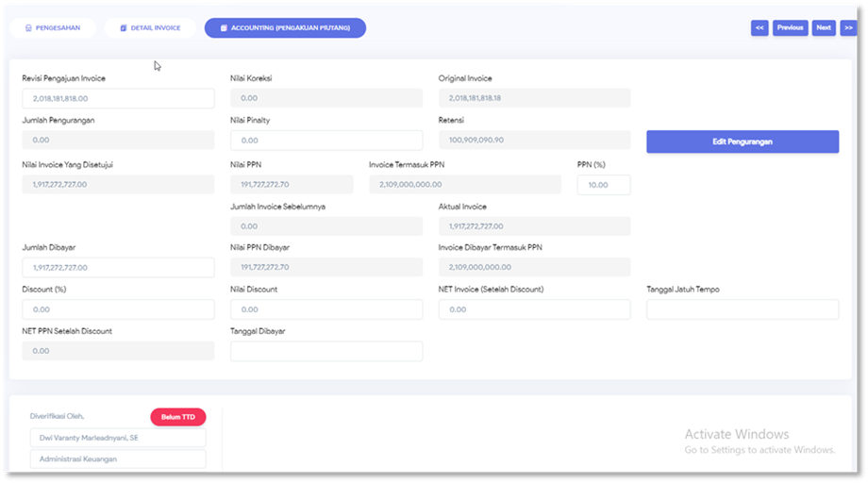Focus the Discount (%) input field
868x483 pixels.
click(x=118, y=309)
